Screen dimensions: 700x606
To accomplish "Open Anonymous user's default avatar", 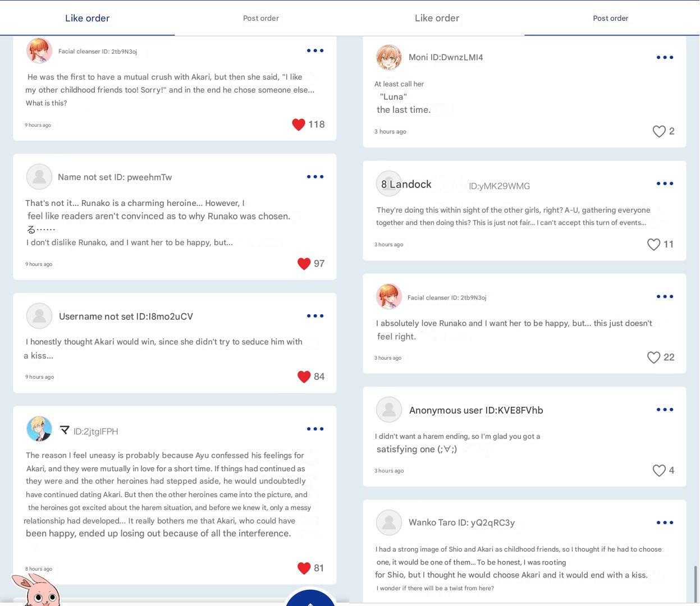I will click(x=389, y=410).
